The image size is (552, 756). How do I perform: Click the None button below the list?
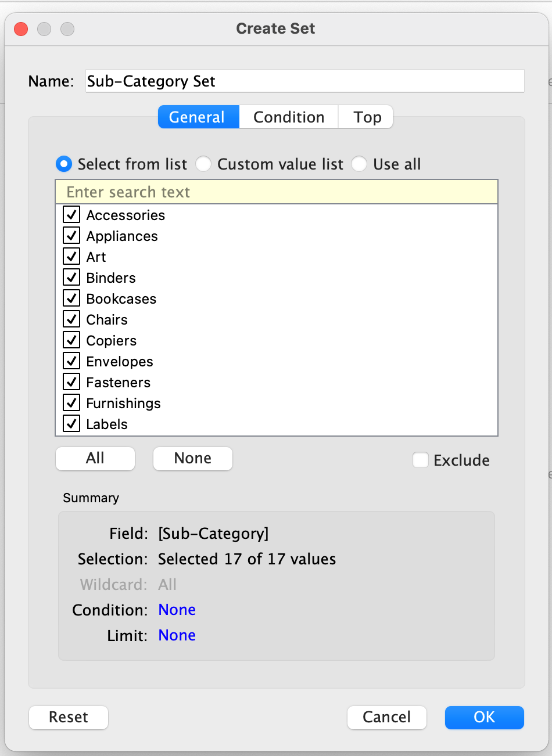point(192,458)
